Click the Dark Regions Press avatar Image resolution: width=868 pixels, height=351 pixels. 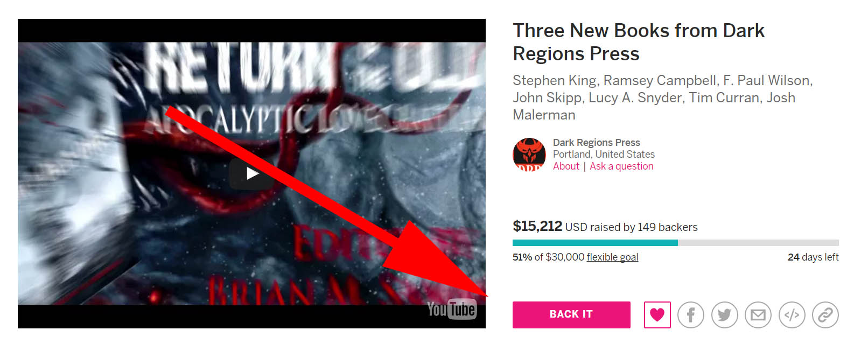click(x=529, y=155)
